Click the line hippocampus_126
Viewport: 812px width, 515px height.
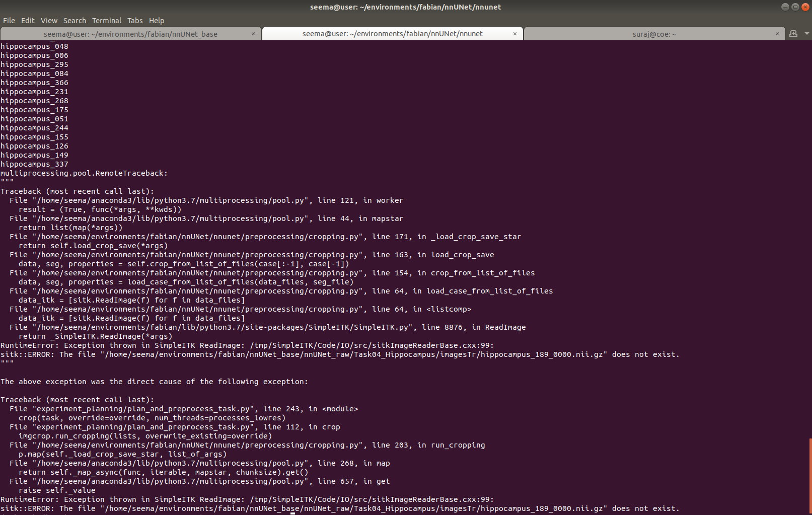34,146
